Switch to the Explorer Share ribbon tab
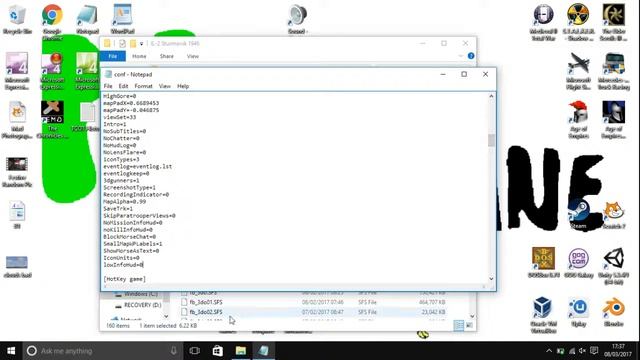 (167, 56)
